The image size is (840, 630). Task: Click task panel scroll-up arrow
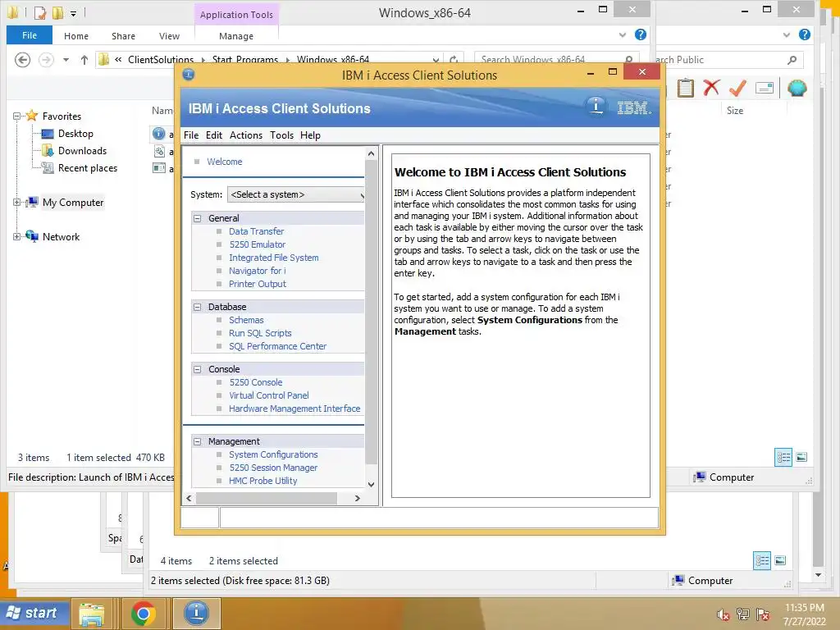371,153
